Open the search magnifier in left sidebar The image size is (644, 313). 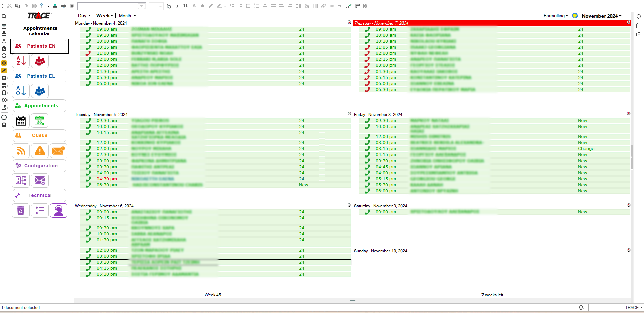(4, 16)
